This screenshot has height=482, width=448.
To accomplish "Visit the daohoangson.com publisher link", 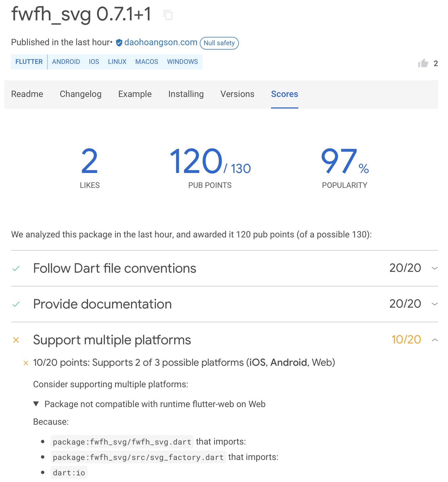I will (x=161, y=42).
